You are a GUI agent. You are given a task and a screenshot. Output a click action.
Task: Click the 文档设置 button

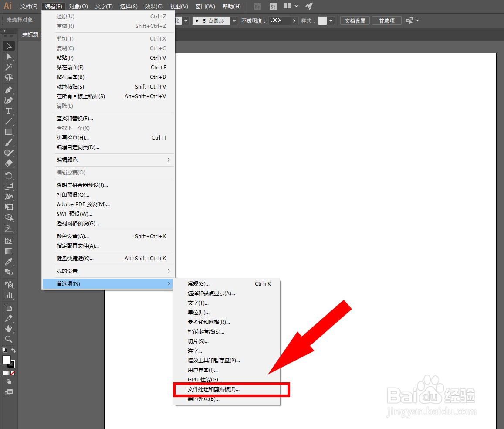[x=355, y=20]
